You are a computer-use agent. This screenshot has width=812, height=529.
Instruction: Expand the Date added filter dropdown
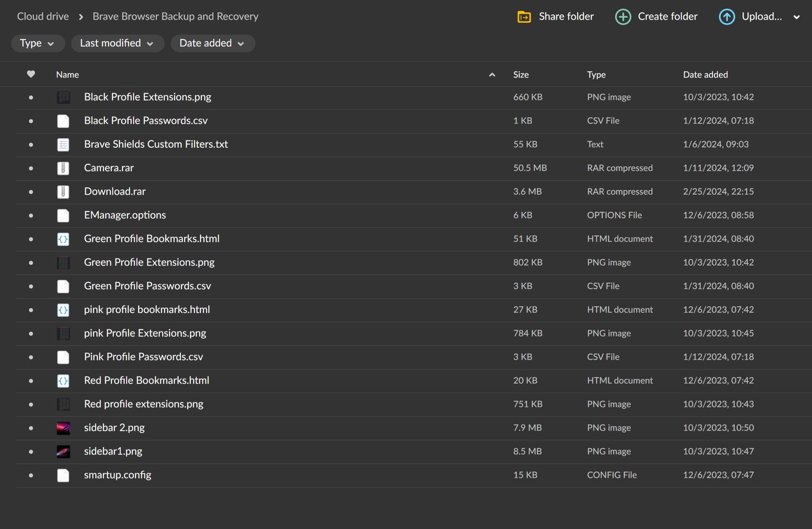point(212,43)
